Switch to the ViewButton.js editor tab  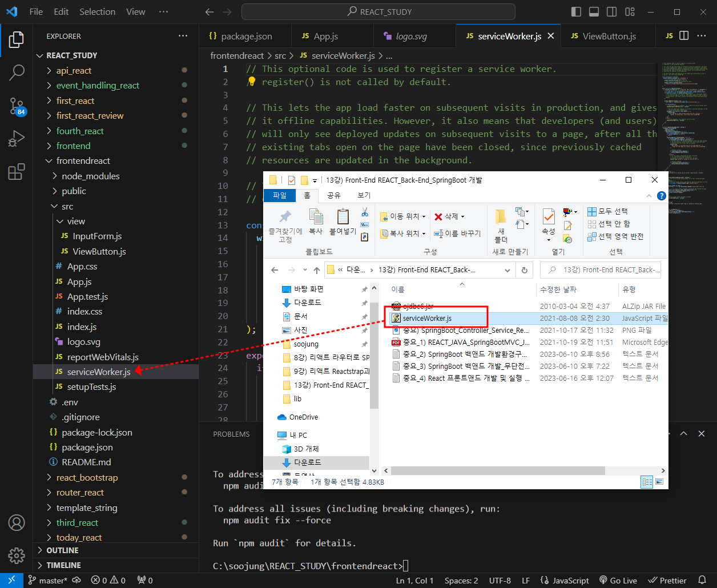tap(609, 36)
